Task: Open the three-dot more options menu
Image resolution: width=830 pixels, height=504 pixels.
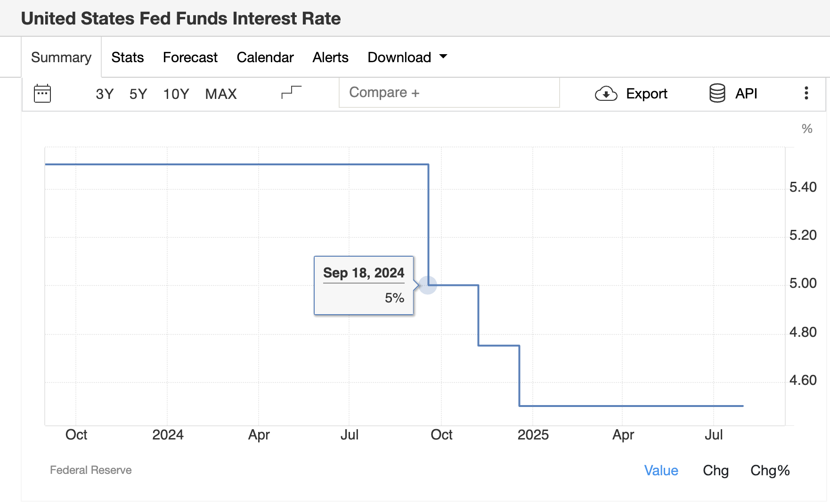Action: click(x=806, y=93)
